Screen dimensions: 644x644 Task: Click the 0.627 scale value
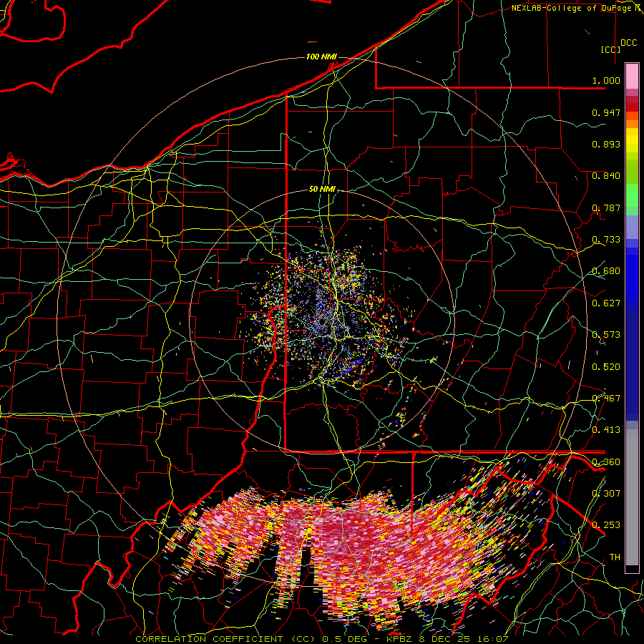[x=606, y=303]
